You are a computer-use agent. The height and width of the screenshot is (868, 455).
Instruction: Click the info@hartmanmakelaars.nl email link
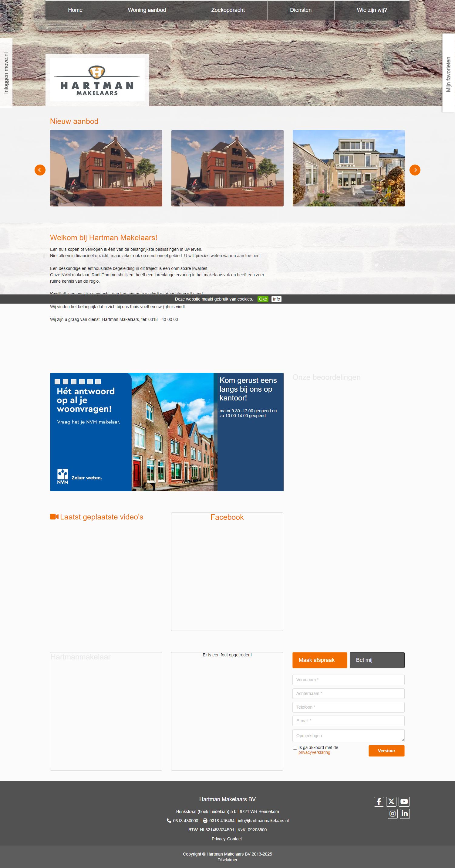tap(263, 821)
